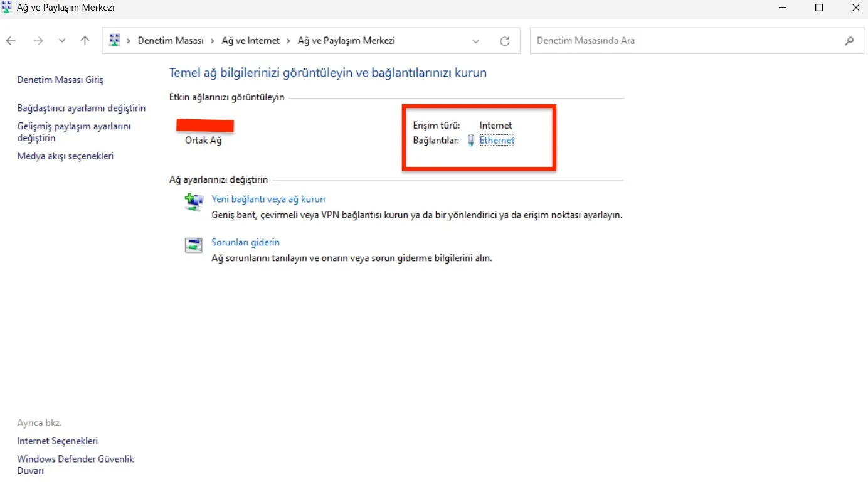
Task: Minimize the Ağ ve Paylaşım Merkezi window
Action: click(x=783, y=8)
